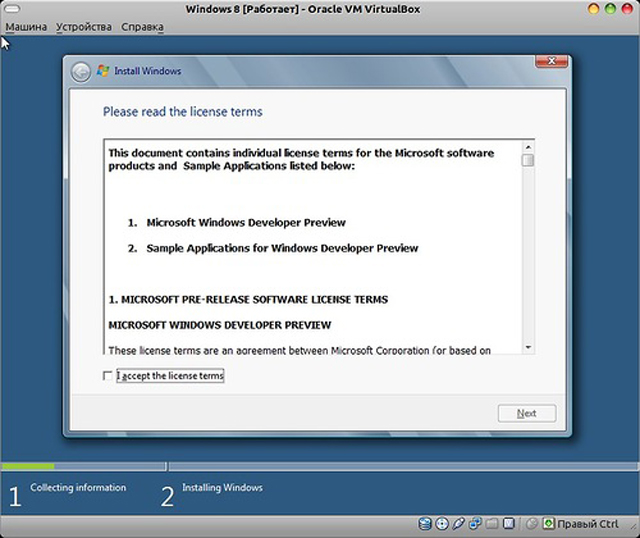The height and width of the screenshot is (538, 640).
Task: Click 'Sample Applications for Windows Developer Preview' line
Action: click(x=282, y=248)
